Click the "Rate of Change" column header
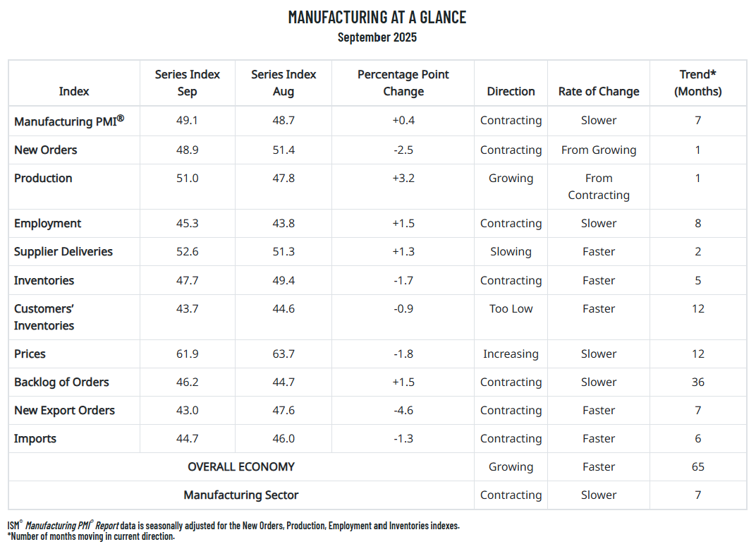Screen dimensions: 756x549 pyautogui.click(x=599, y=91)
